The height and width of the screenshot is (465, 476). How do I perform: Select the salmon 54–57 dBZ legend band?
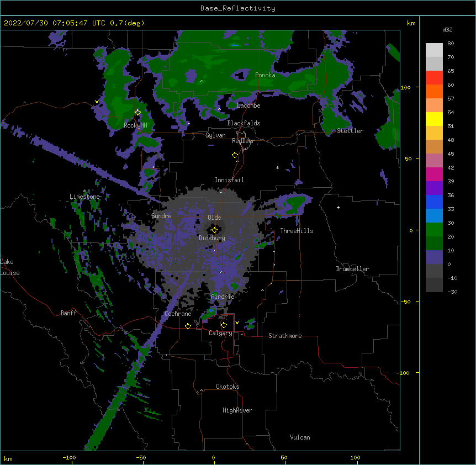(x=434, y=105)
